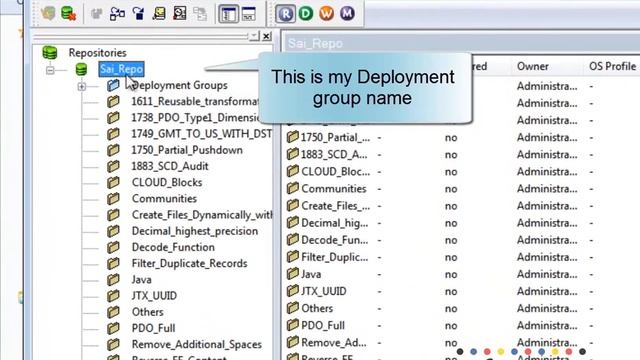This screenshot has height=360, width=640.
Task: Launch Workflow Manager with orange W icon
Action: [x=327, y=13]
